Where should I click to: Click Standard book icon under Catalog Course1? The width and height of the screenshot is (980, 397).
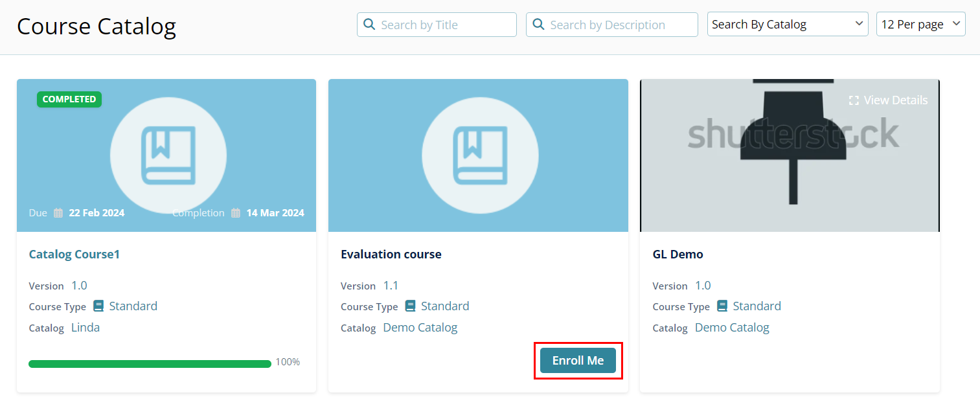point(98,306)
